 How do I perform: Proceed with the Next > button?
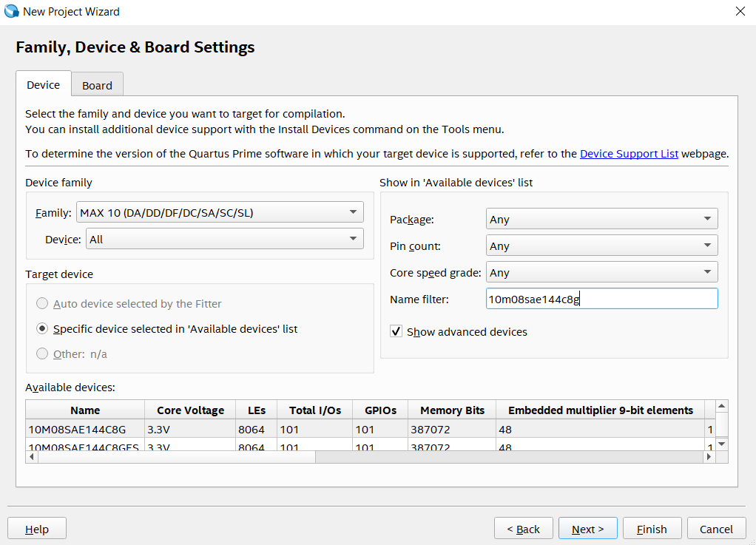pos(588,529)
